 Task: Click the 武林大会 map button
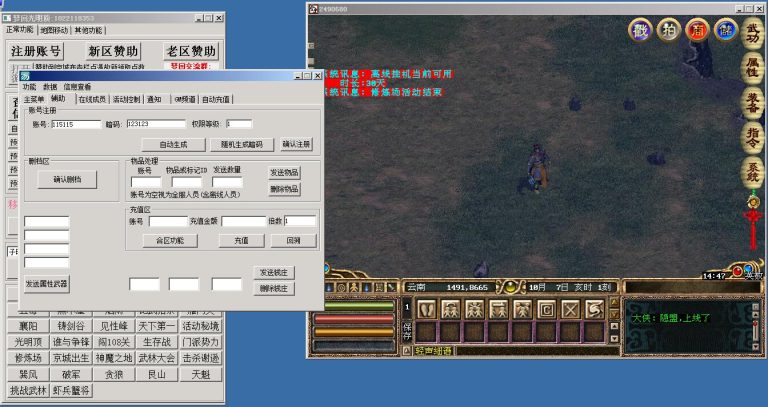157,358
